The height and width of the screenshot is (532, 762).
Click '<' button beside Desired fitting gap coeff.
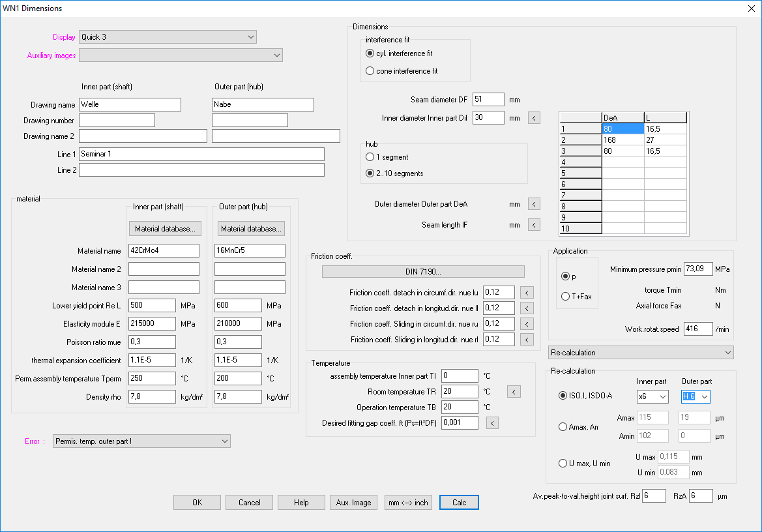pyautogui.click(x=492, y=423)
